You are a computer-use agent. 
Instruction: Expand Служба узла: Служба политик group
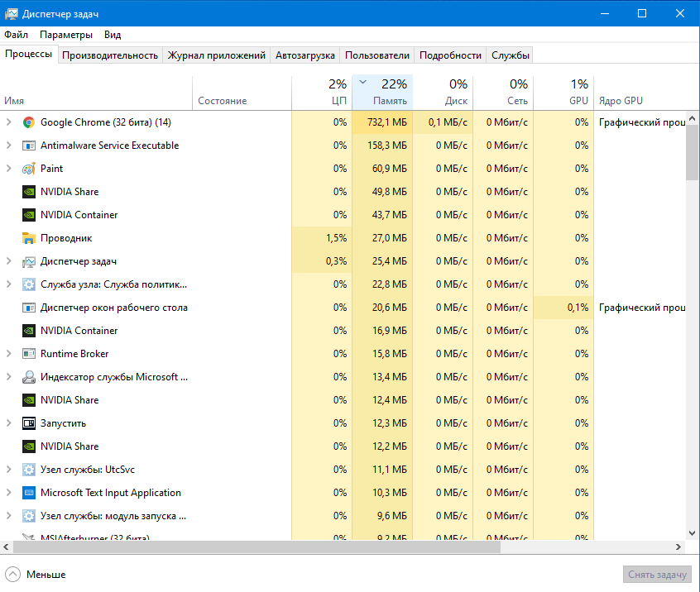click(8, 284)
